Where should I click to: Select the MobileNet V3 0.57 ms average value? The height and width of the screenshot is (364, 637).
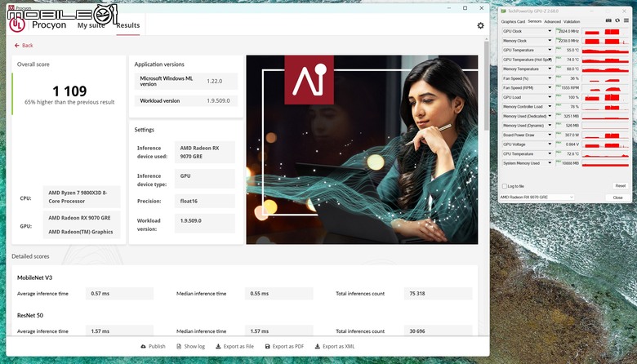(x=119, y=293)
